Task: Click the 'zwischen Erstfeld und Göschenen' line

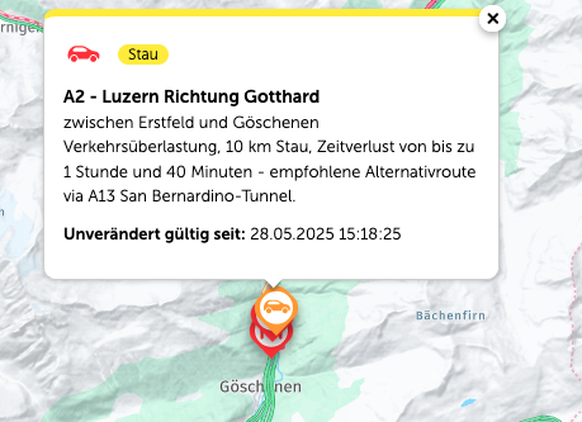Action: (x=191, y=122)
